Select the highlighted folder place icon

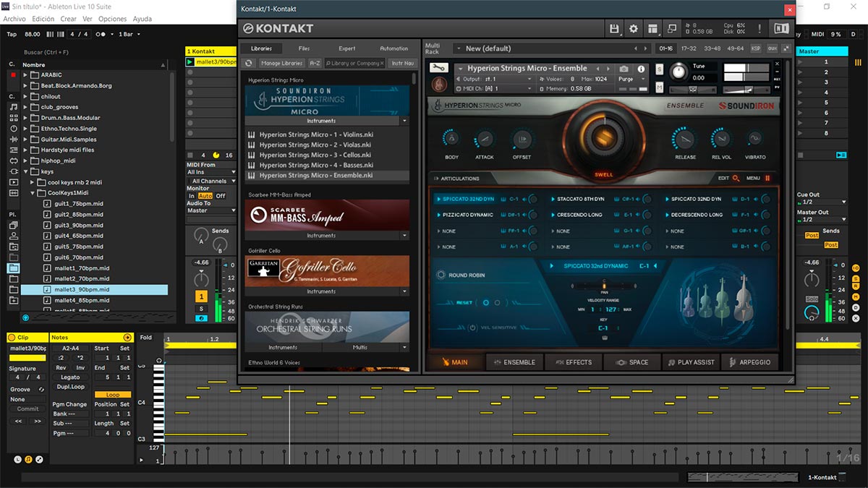coord(14,267)
